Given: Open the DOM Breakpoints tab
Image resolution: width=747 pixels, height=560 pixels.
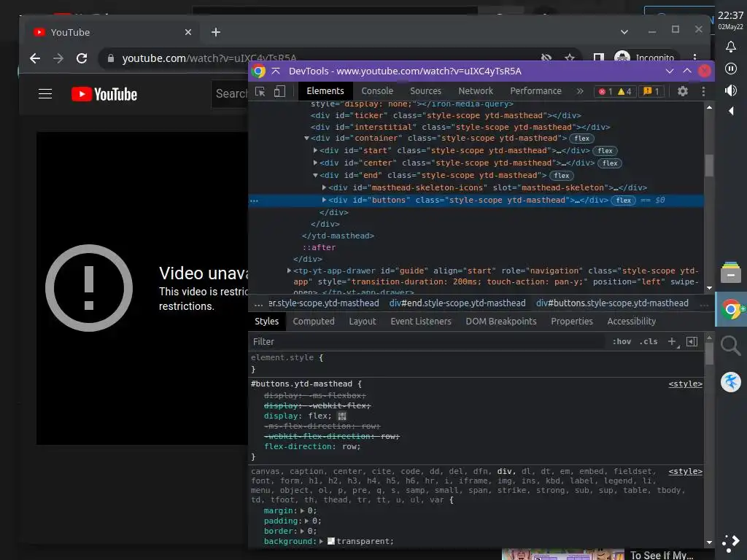Looking at the screenshot, I should pyautogui.click(x=500, y=322).
